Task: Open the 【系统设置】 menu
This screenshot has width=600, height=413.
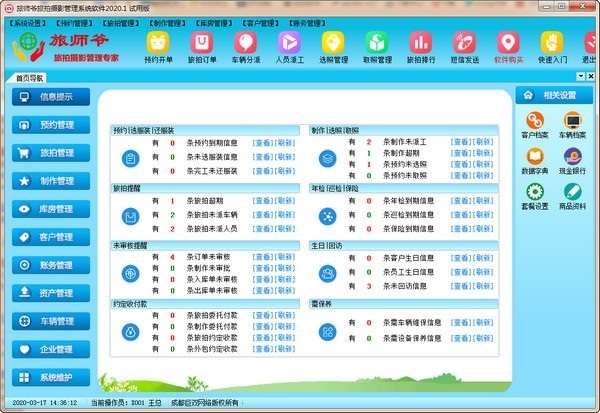Action: pyautogui.click(x=28, y=23)
